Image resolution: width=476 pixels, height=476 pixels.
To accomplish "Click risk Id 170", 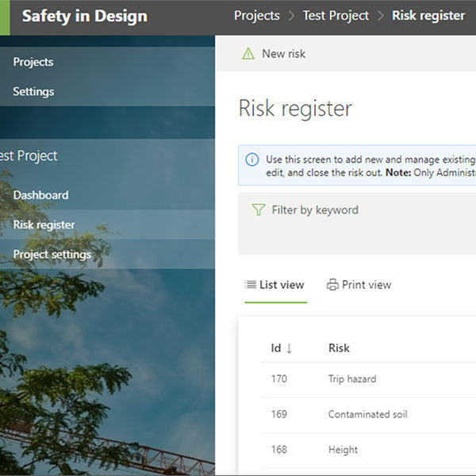I will point(279,379).
